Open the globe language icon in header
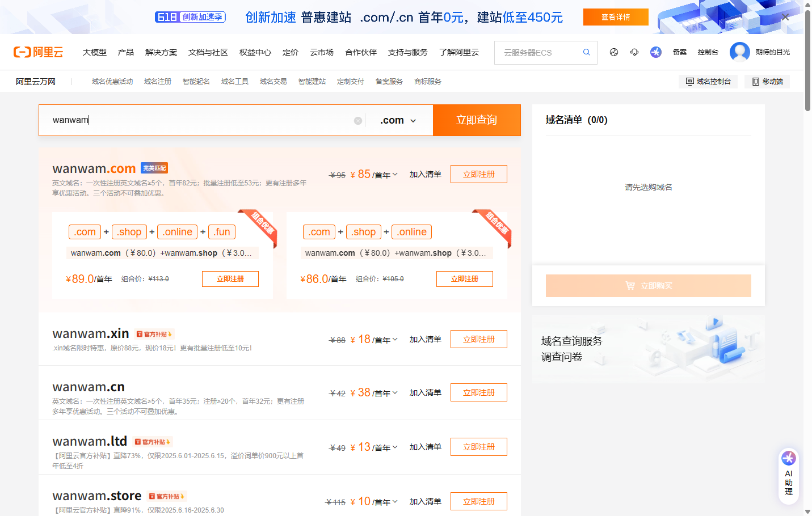 point(614,52)
